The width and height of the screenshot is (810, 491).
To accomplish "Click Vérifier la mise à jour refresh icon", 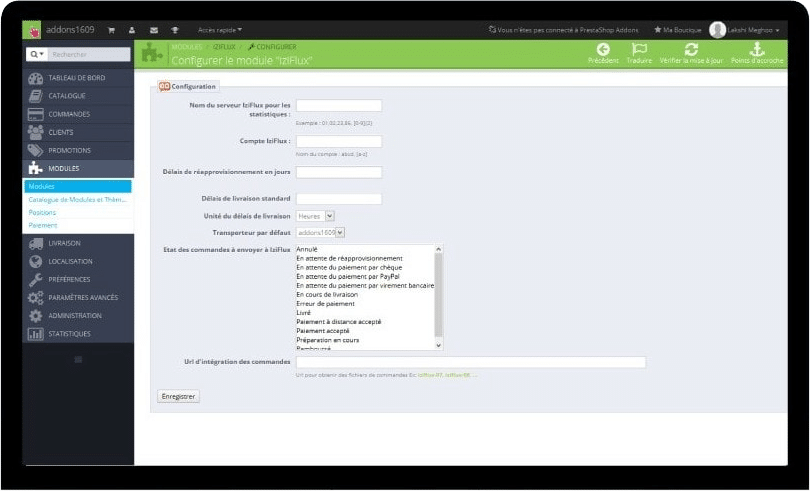I will click(691, 50).
